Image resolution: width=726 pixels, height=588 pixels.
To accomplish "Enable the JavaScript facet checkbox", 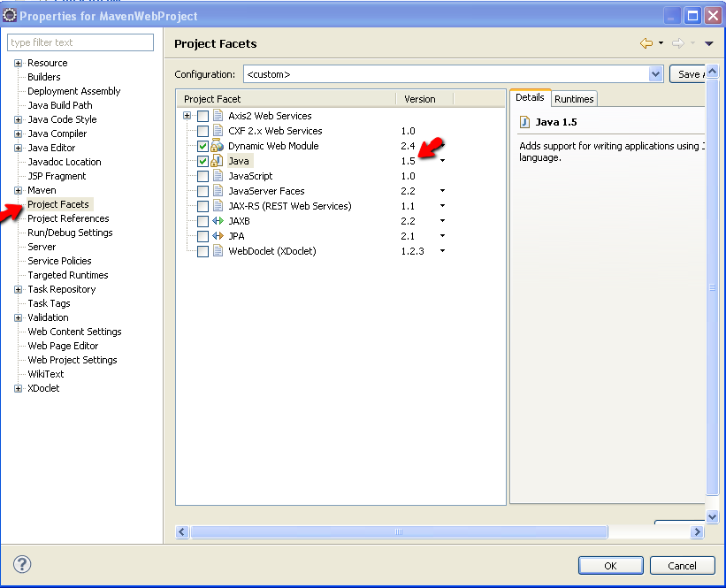I will point(203,176).
